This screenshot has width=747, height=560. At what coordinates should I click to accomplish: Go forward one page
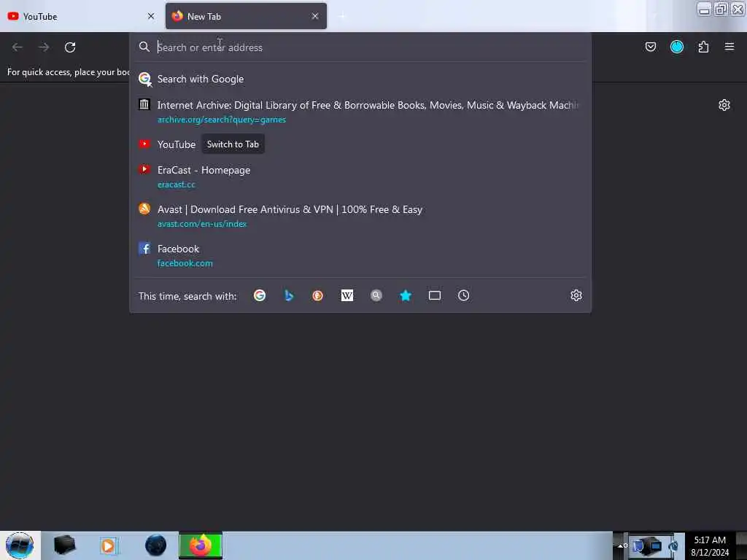click(44, 47)
